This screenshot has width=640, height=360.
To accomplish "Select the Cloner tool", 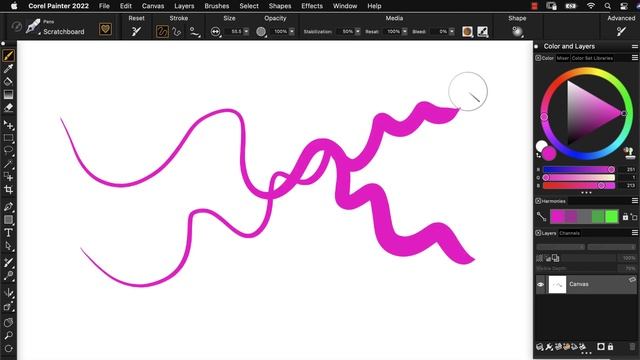I will (x=8, y=263).
